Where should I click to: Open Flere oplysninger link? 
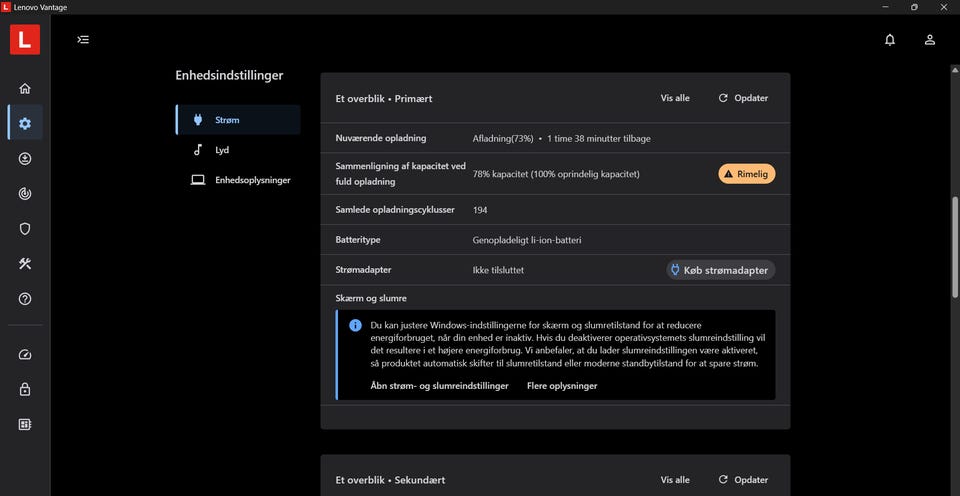tap(562, 386)
